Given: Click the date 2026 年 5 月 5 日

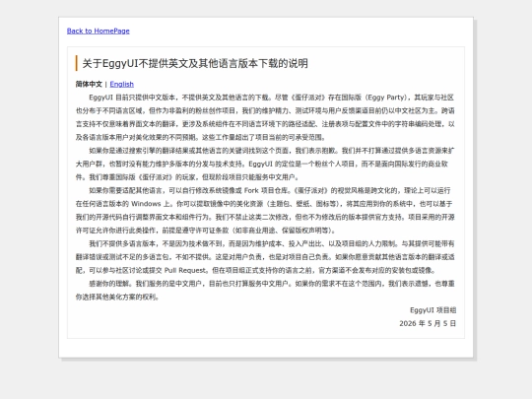Looking at the screenshot, I should pos(428,323).
